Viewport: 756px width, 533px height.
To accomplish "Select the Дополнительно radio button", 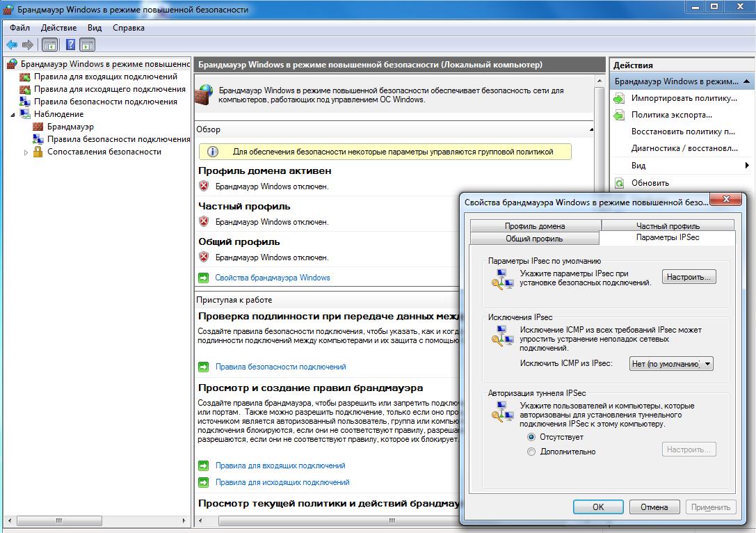I will (x=531, y=452).
